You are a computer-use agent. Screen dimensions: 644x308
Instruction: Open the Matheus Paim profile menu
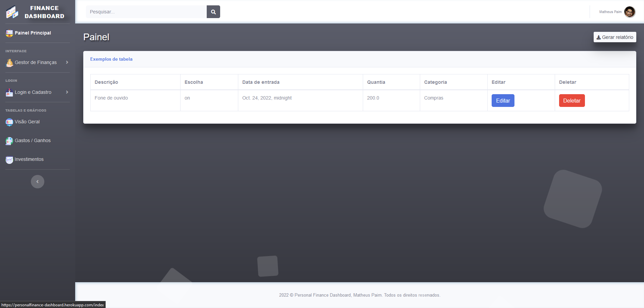[617, 12]
